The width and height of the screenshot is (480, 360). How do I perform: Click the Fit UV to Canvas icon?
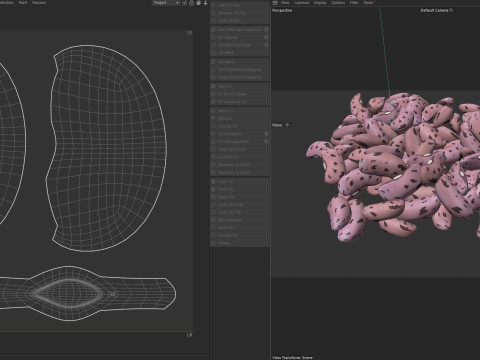213,94
